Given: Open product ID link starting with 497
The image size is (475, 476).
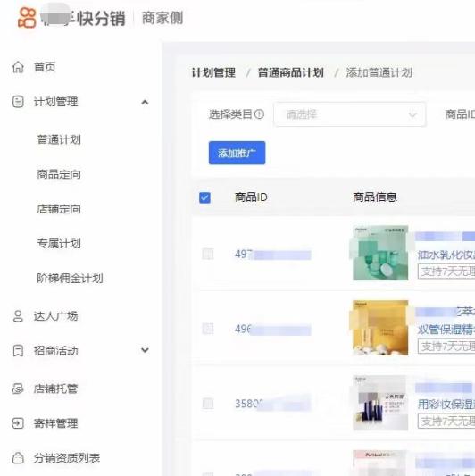Looking at the screenshot, I should tap(273, 255).
